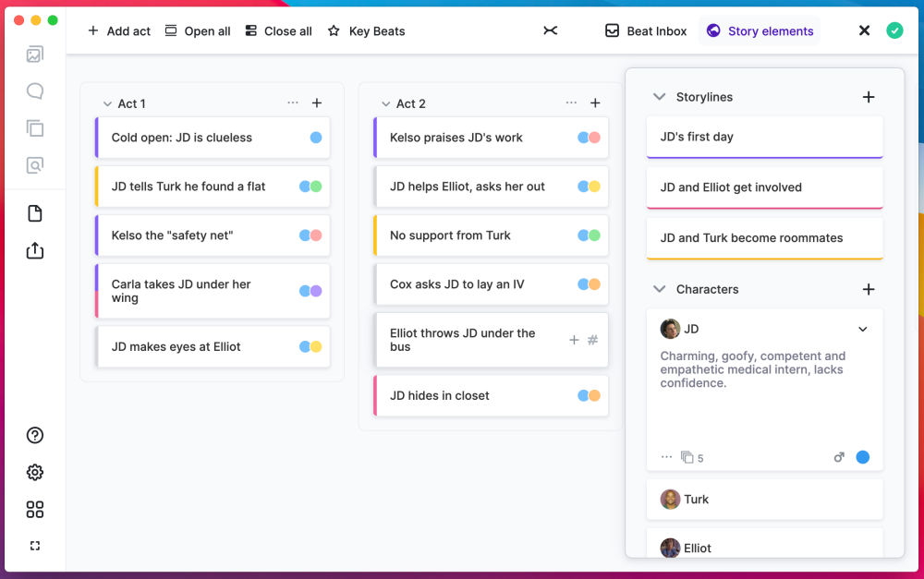Open the Beat Inbox

(x=645, y=30)
